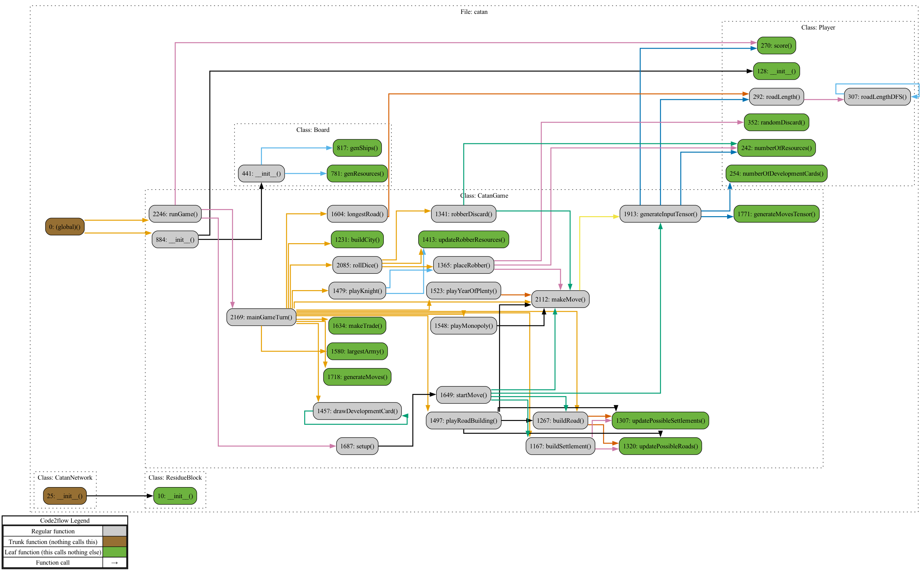Select the drawDevelopmentCard() node
The height and width of the screenshot is (571, 924).
coord(357,411)
